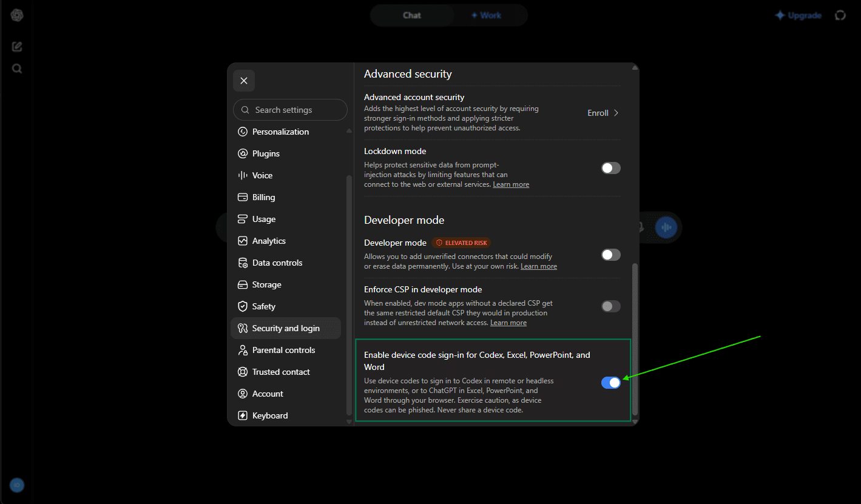The image size is (861, 504).
Task: Click the Billing card icon
Action: [243, 197]
